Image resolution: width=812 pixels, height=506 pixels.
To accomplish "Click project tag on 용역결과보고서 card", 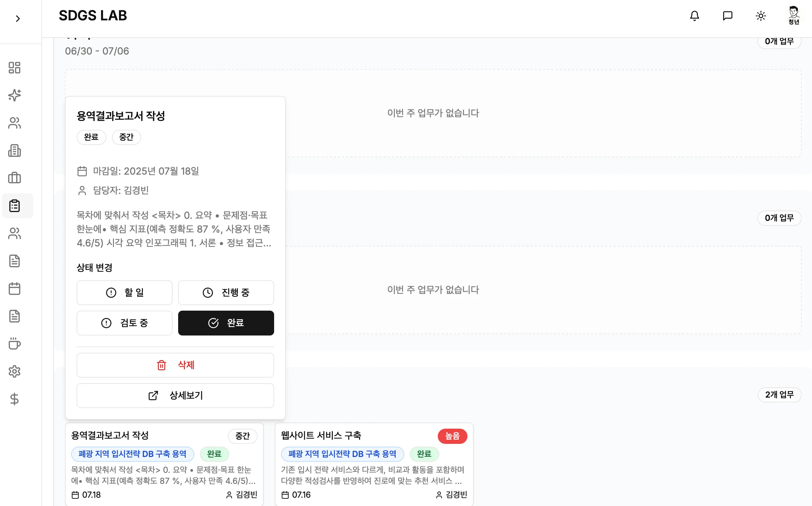I will click(133, 454).
